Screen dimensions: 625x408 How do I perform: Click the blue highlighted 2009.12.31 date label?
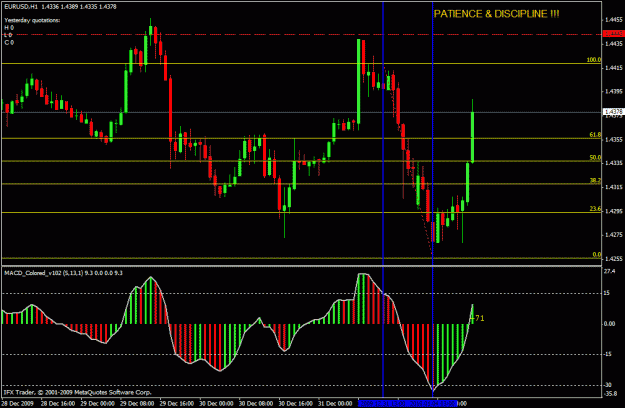[382, 404]
